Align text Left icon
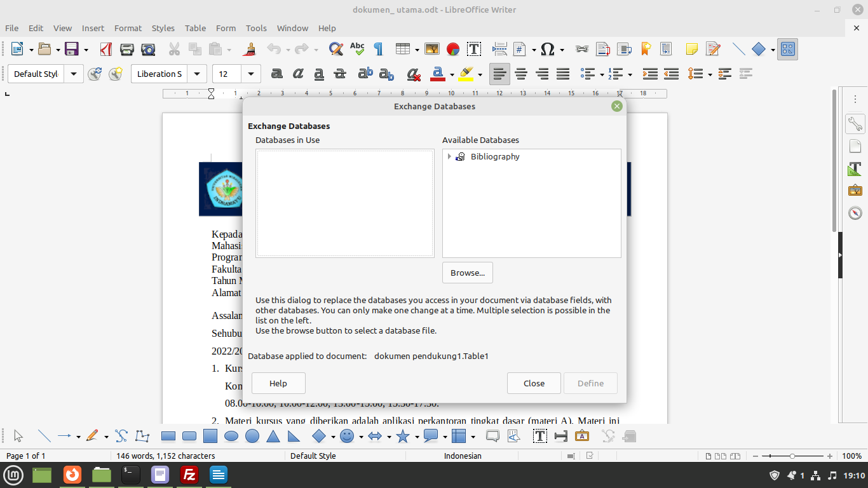Viewport: 868px width, 488px height. (500, 74)
